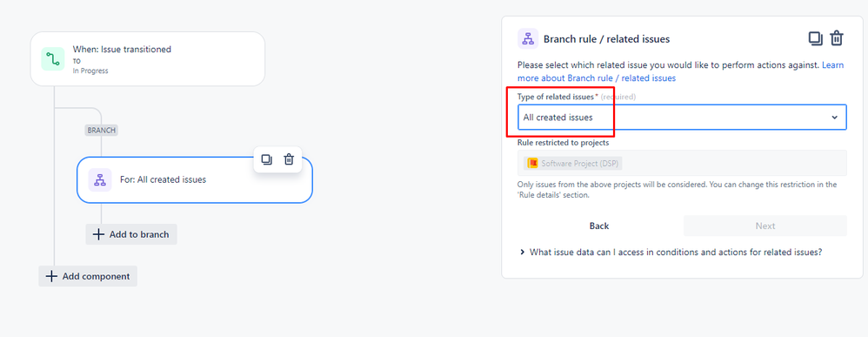Click the Rule restricted to projects field
Image resolution: width=868 pixels, height=337 pixels.
pos(682,163)
